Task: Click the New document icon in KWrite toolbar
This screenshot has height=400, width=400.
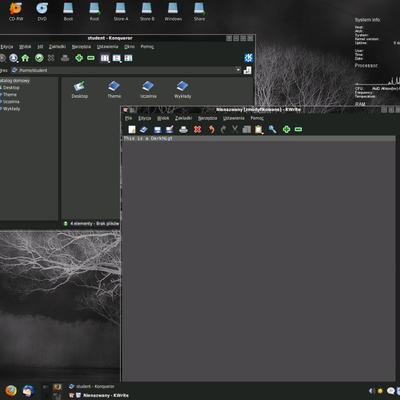Action: 132,129
